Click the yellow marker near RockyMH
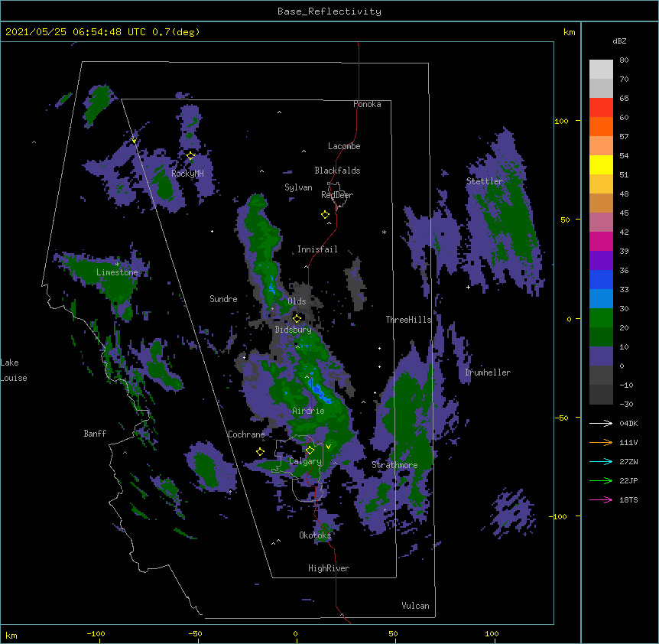 tap(190, 156)
